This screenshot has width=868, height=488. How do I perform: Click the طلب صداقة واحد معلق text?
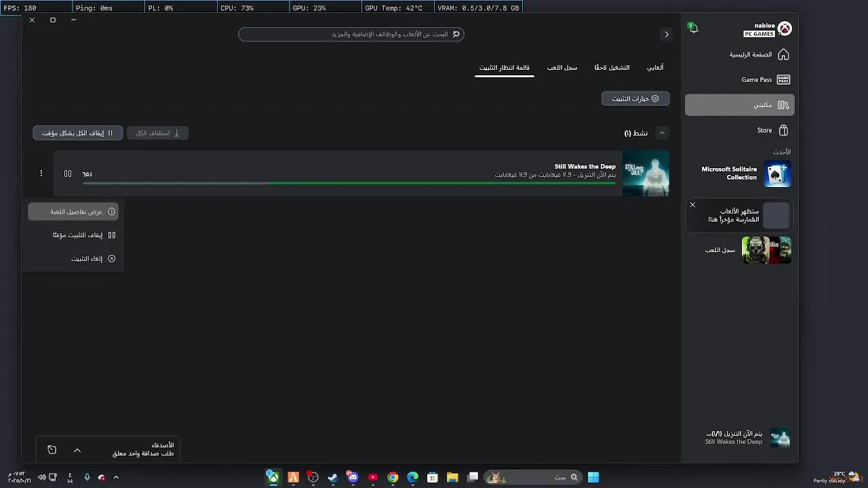(x=143, y=453)
